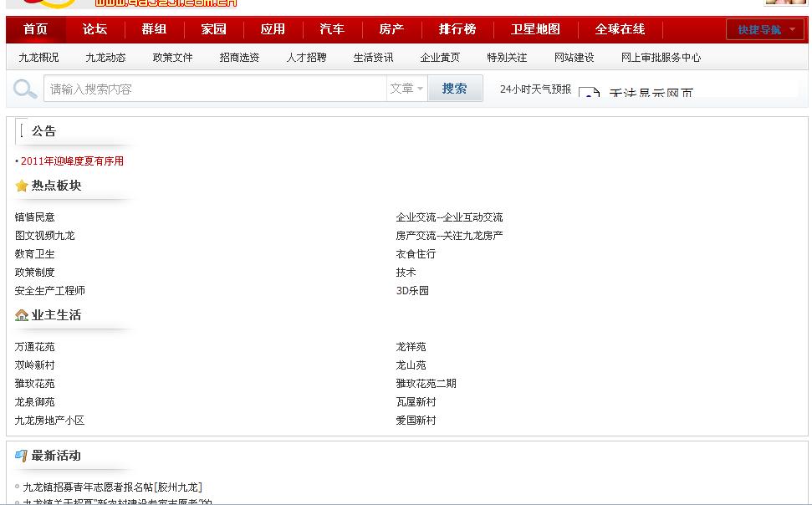Open the 政策文件 link
Viewport: 812px width, 505px height.
click(172, 58)
